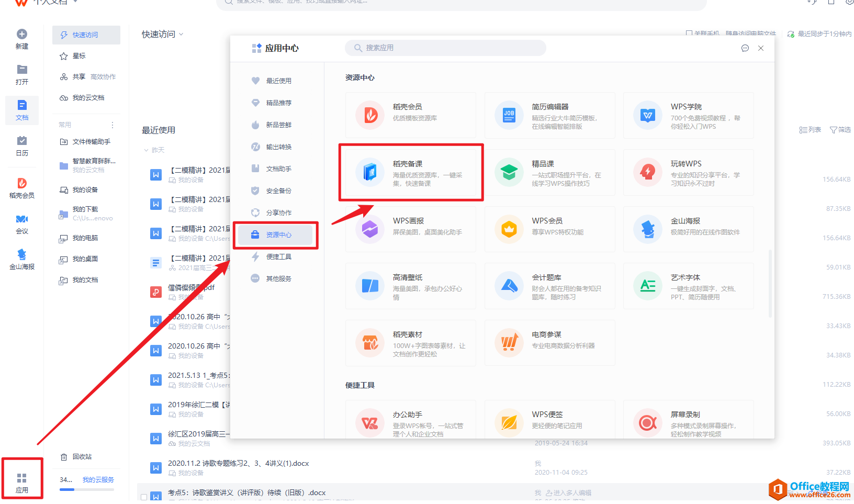
Task: Open 稻壳会员 in the left sidebar
Action: tap(22, 187)
